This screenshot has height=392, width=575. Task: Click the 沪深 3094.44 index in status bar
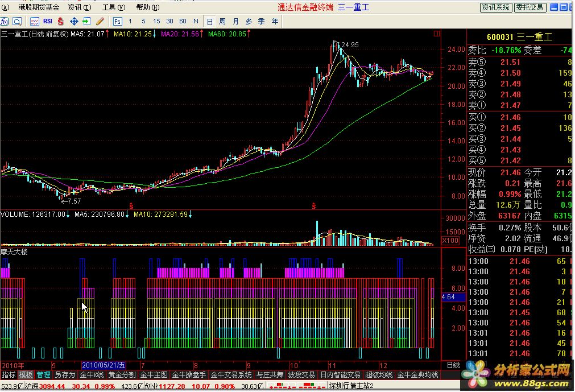(45, 386)
